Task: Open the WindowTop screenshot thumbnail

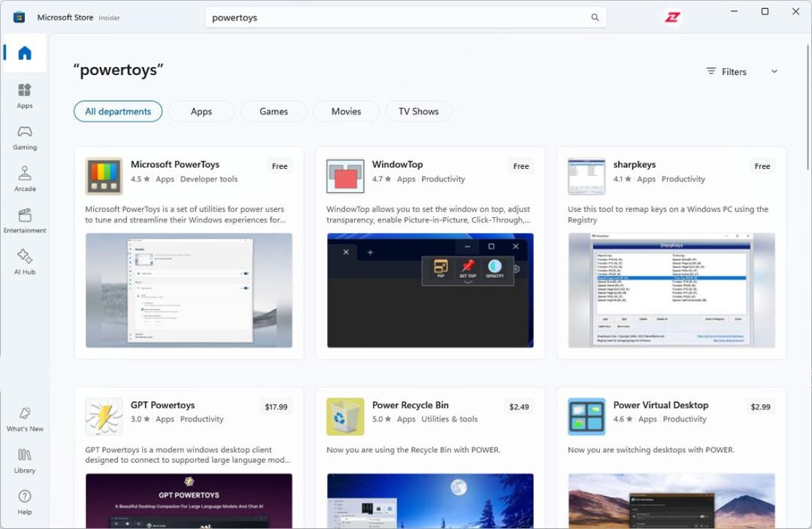Action: (x=430, y=290)
